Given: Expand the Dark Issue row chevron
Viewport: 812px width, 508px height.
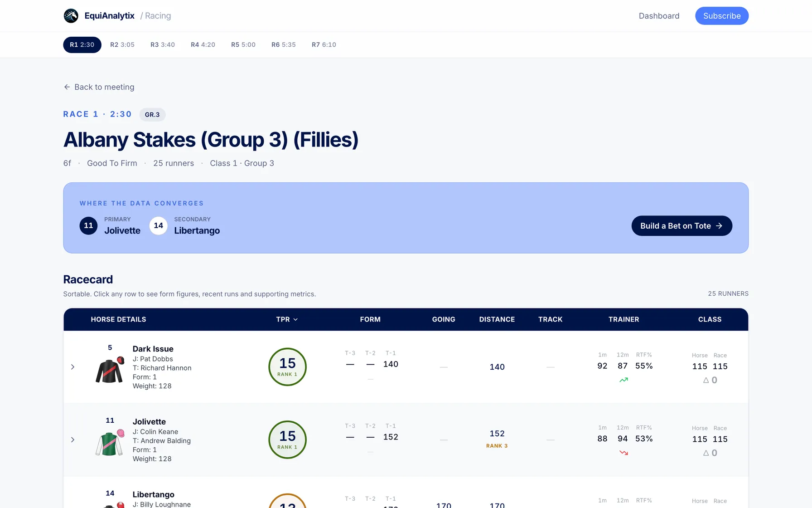Looking at the screenshot, I should pyautogui.click(x=72, y=367).
